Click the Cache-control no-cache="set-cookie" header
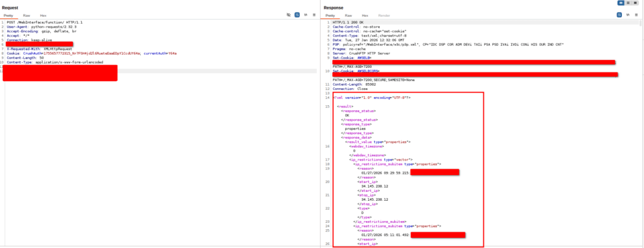 370,31
